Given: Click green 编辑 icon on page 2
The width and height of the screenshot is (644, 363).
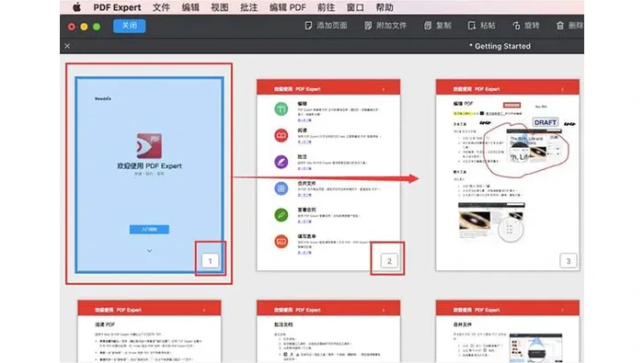Looking at the screenshot, I should click(282, 108).
